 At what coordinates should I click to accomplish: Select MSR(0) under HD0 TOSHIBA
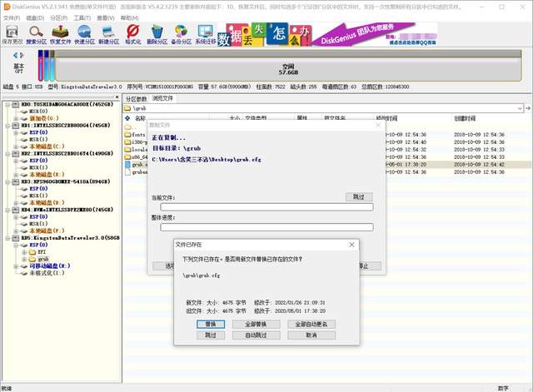point(38,112)
